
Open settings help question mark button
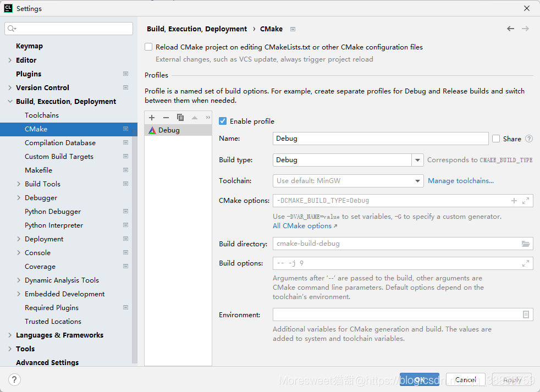click(x=14, y=379)
